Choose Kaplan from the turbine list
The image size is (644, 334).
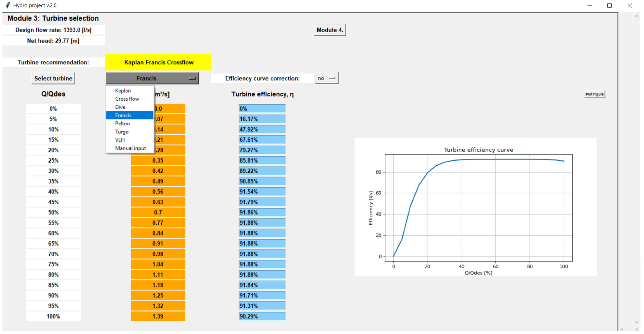[x=123, y=90]
